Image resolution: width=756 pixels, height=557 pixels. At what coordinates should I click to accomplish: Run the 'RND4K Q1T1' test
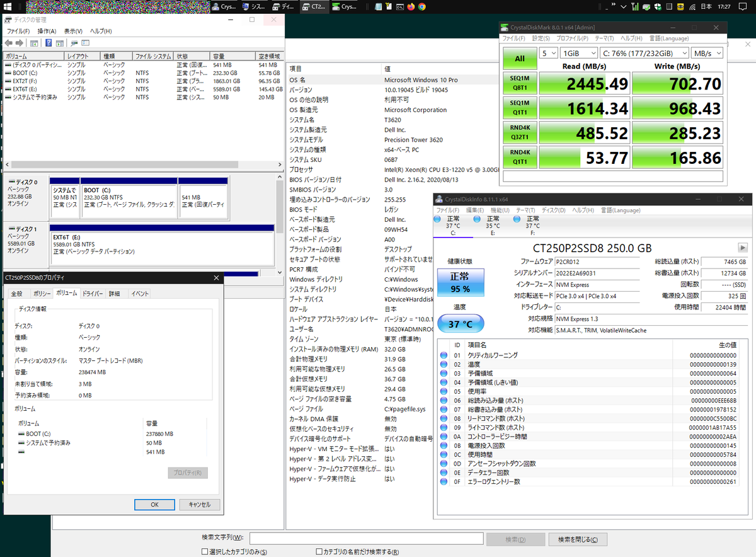(520, 158)
